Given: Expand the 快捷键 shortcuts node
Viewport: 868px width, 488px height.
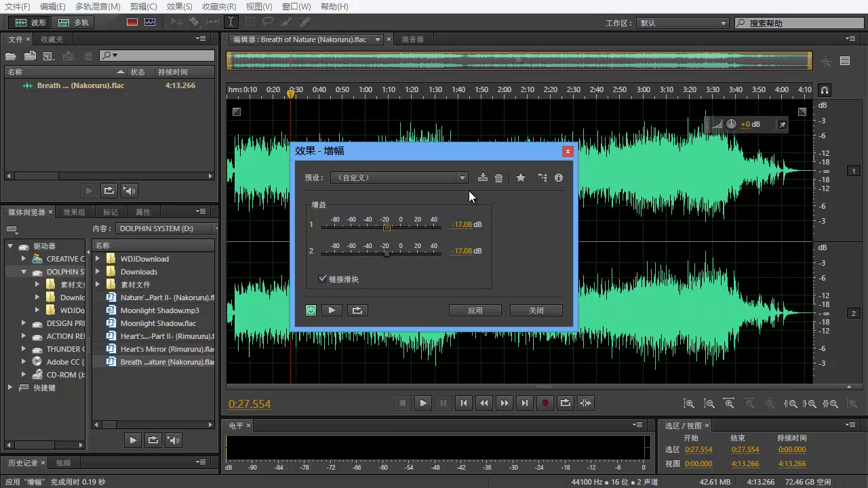Looking at the screenshot, I should coord(10,388).
